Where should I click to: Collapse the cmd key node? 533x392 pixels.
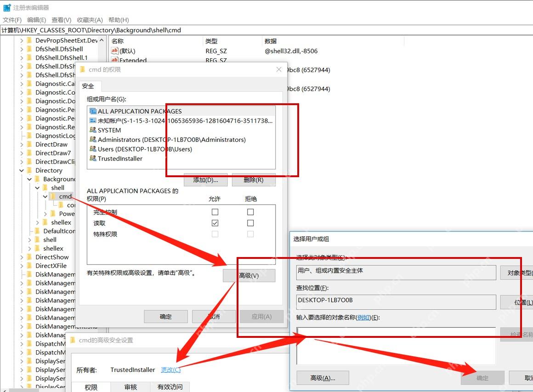45,196
